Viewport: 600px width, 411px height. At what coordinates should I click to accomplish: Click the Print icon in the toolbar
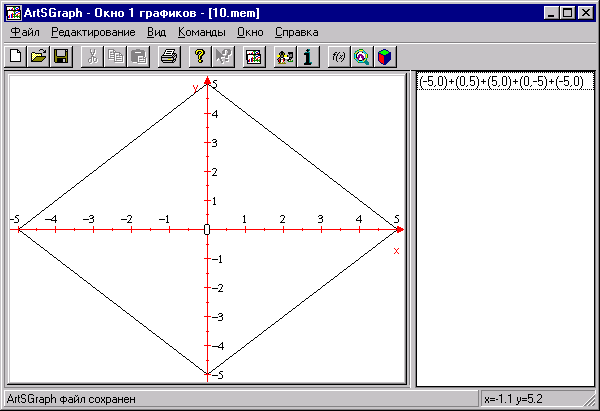click(x=169, y=57)
